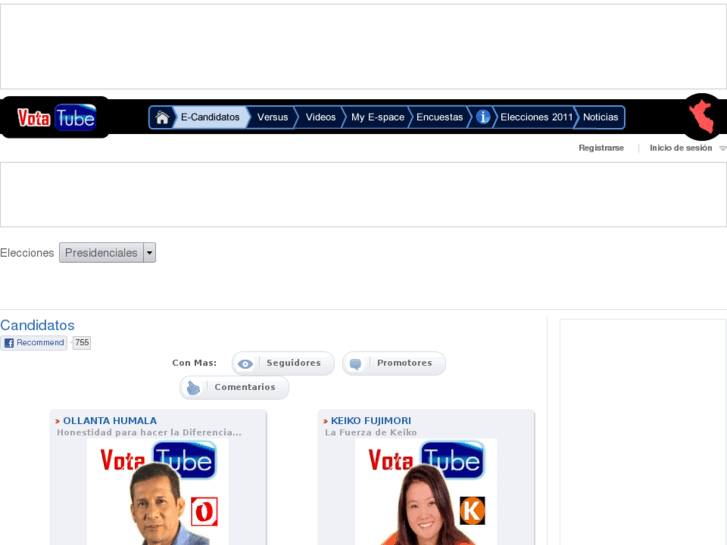This screenshot has height=545, width=727.
Task: Click the Inicio de sesión link
Action: pos(681,148)
